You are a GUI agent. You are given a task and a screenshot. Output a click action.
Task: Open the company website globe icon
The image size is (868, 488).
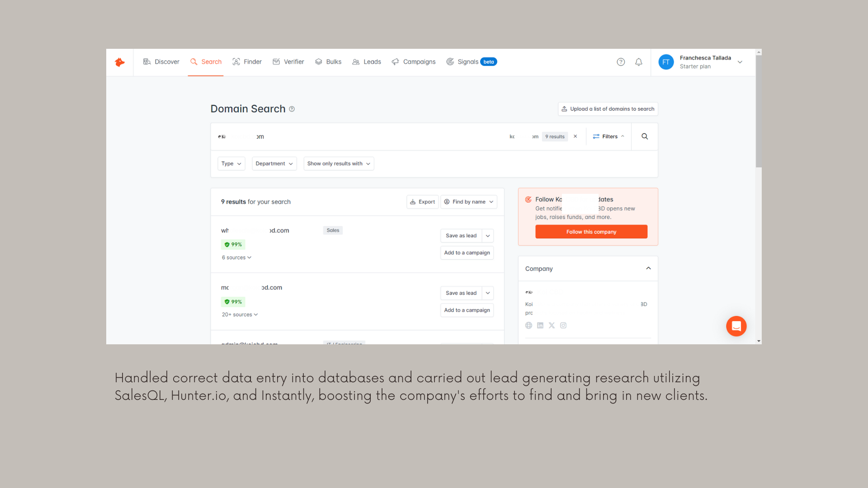coord(528,325)
